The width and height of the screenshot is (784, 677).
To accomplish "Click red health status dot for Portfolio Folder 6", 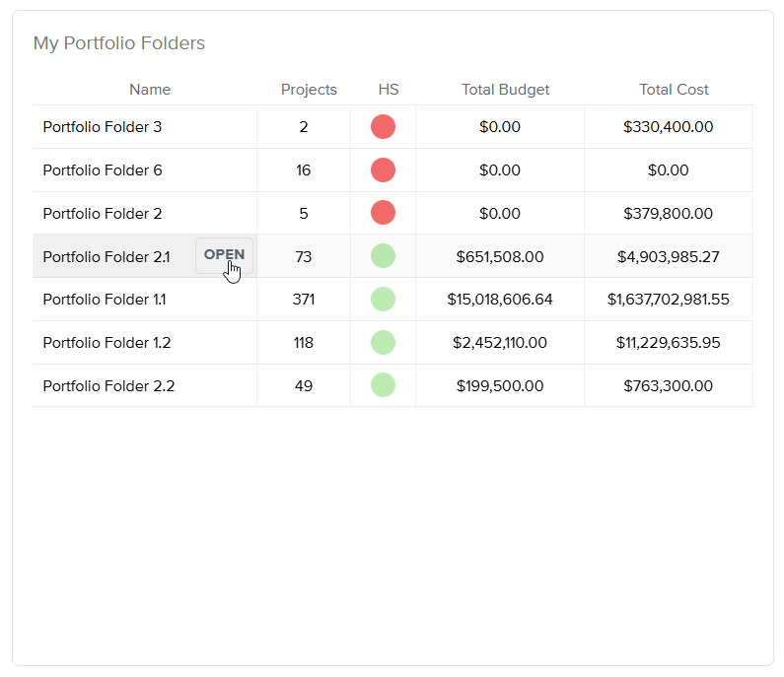I will [x=383, y=170].
